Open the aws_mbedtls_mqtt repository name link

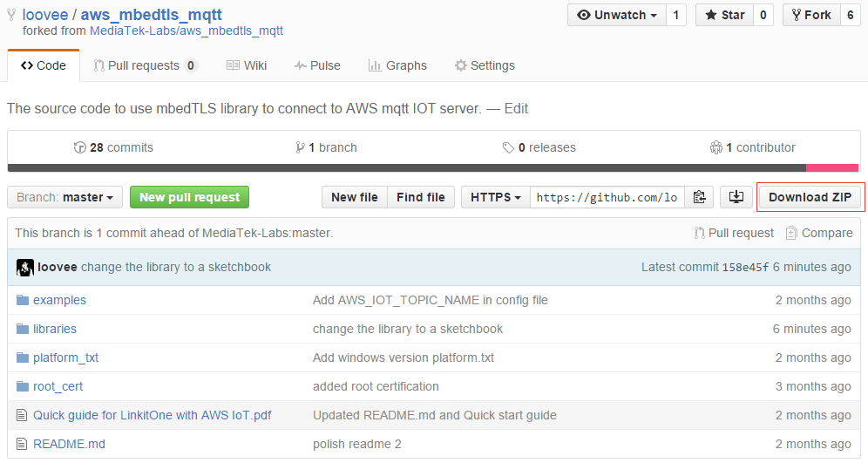[x=151, y=15]
